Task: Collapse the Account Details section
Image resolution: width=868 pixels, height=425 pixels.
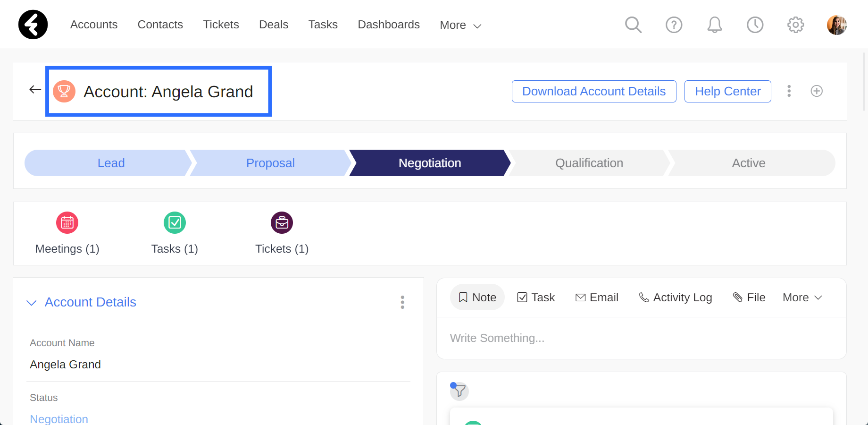Action: 31,303
